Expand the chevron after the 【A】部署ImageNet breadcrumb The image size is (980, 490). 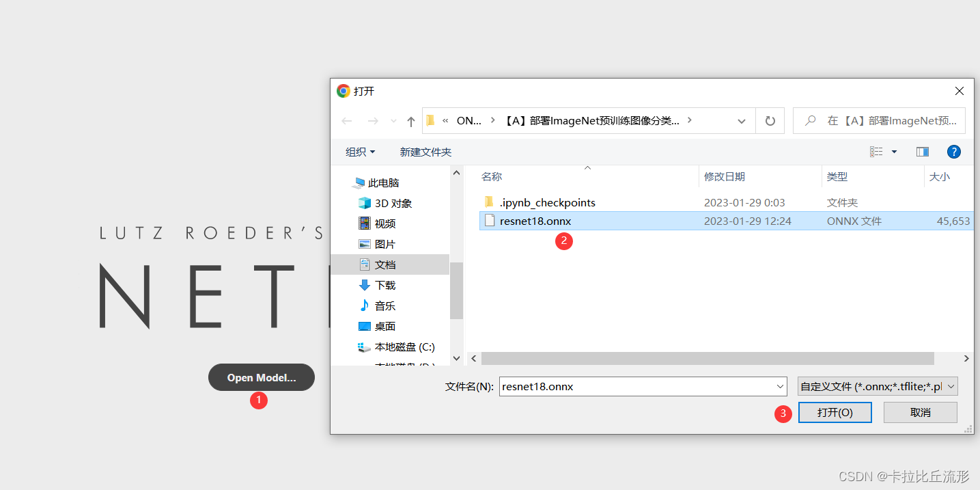pyautogui.click(x=690, y=120)
